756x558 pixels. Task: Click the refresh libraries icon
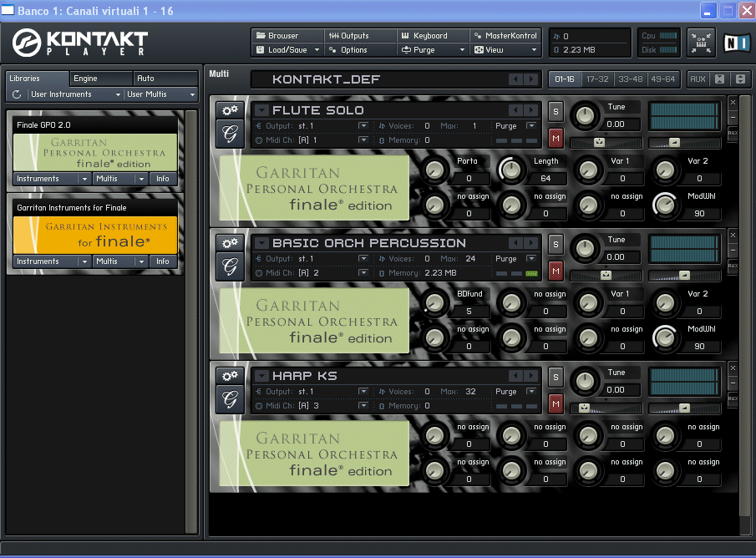pos(17,94)
